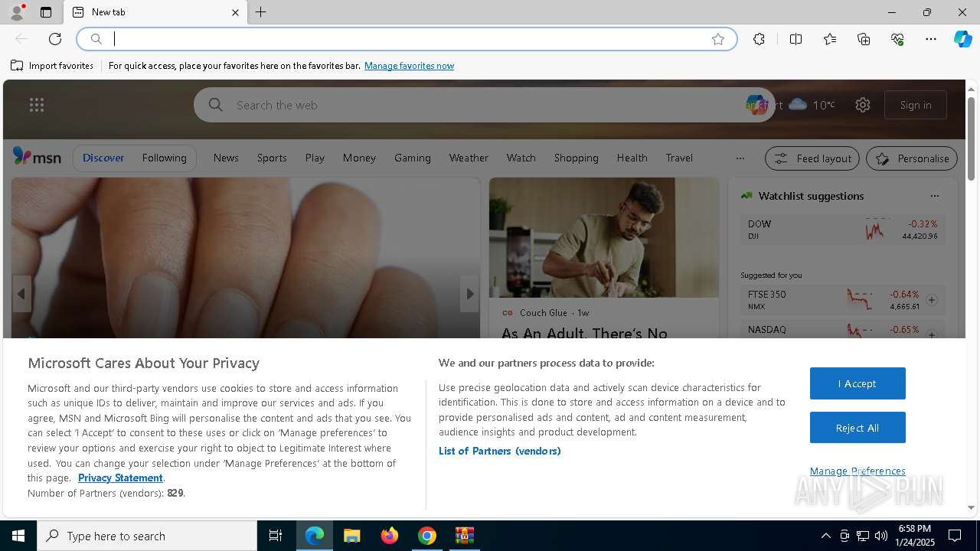
Task: Open the Couch Glue article thumbnail
Action: (604, 237)
